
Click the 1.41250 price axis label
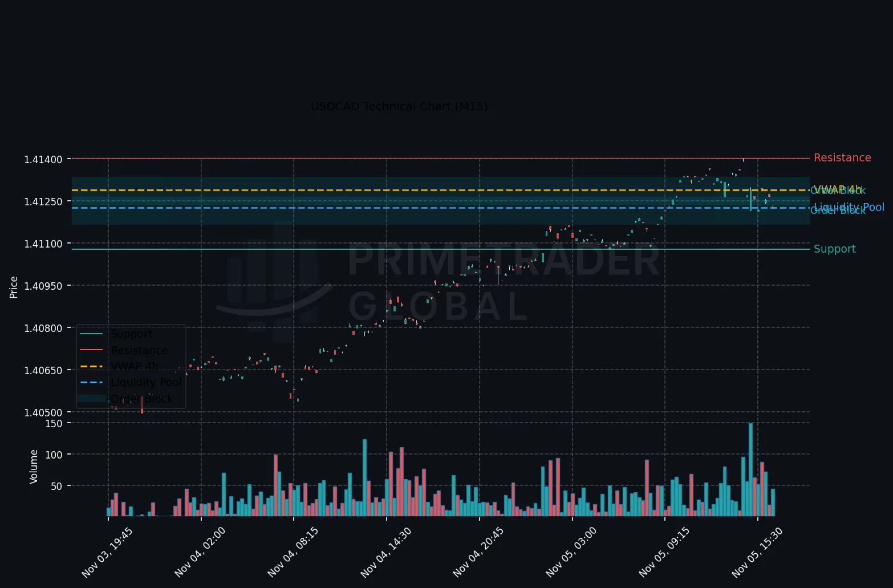tap(43, 201)
